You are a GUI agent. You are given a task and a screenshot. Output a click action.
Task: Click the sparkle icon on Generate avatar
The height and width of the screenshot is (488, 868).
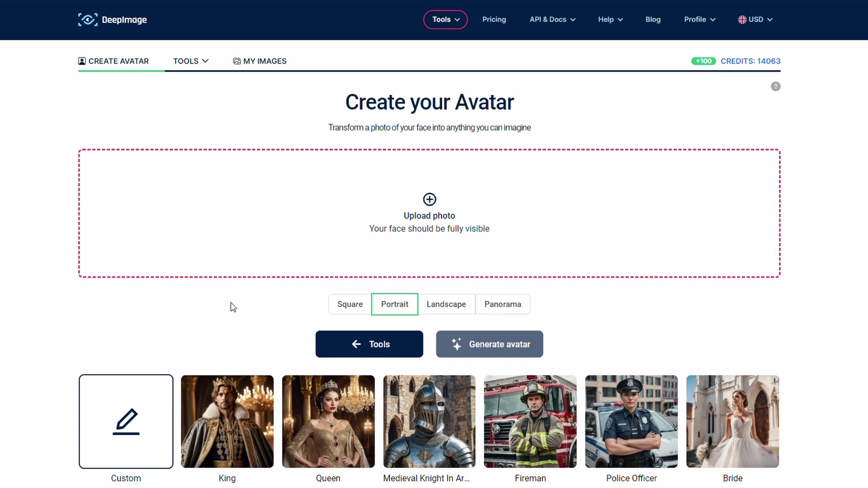(x=457, y=344)
